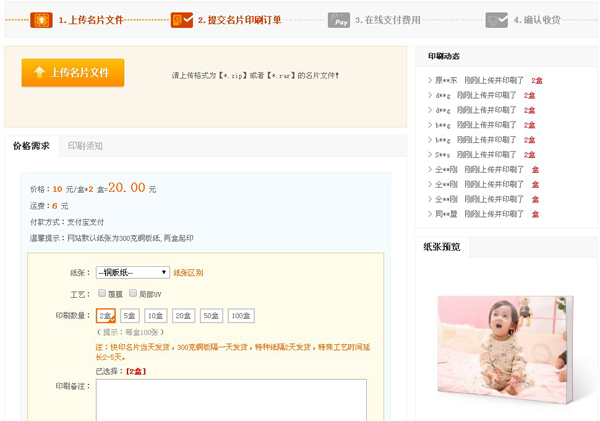Select 50盒 as print quantity
600x421 pixels.
pos(211,316)
